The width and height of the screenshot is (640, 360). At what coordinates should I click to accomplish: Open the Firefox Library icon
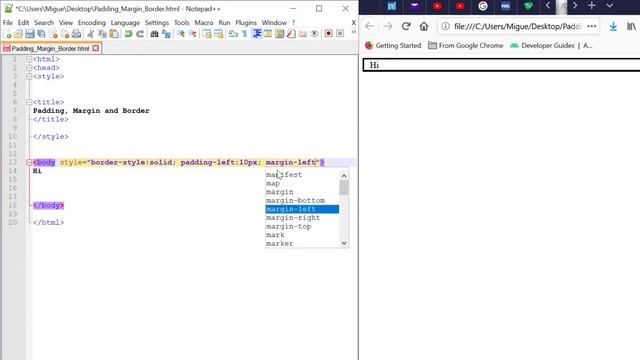(x=631, y=27)
